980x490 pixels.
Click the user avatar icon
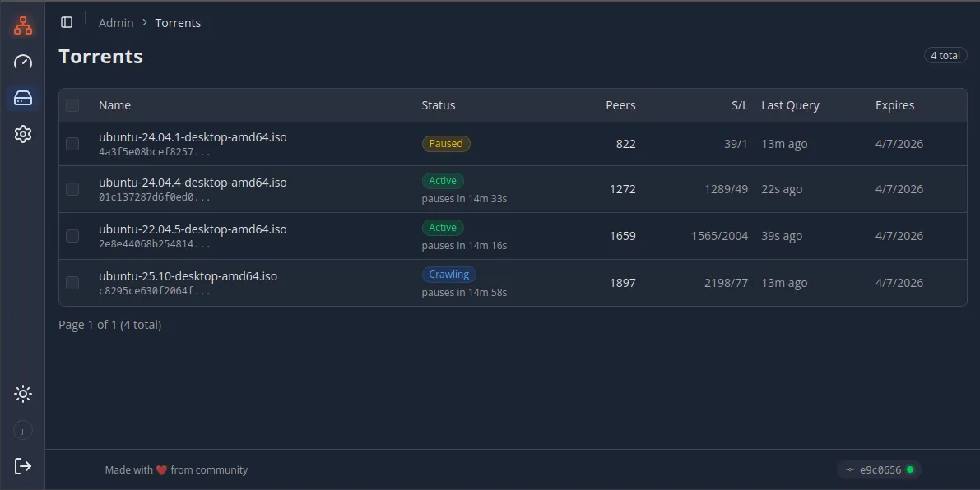(23, 430)
